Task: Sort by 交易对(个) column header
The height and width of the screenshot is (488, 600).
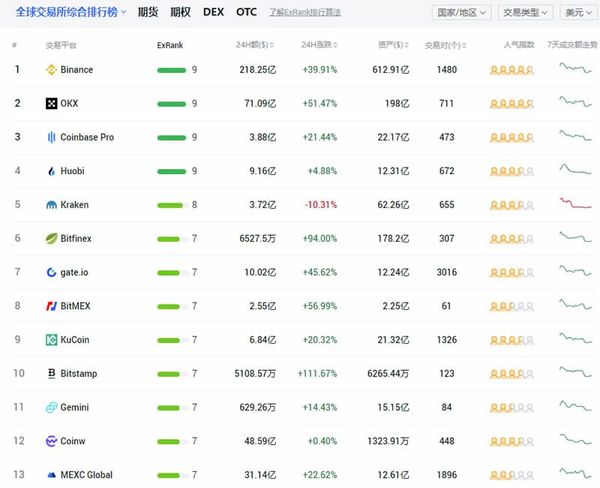Action: coord(445,45)
